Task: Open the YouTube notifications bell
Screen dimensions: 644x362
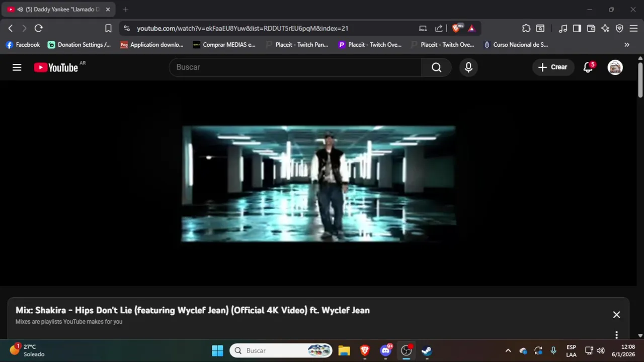Action: coord(588,67)
